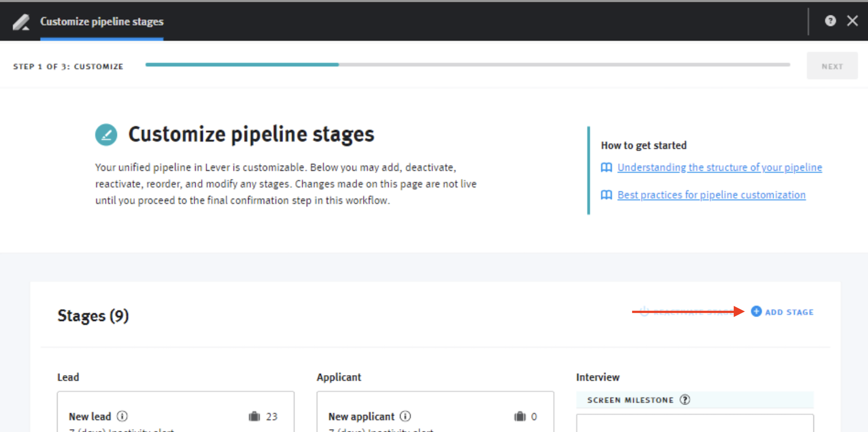Click the ADD STAGE text button
Screen dimensions: 868x432
coord(789,312)
